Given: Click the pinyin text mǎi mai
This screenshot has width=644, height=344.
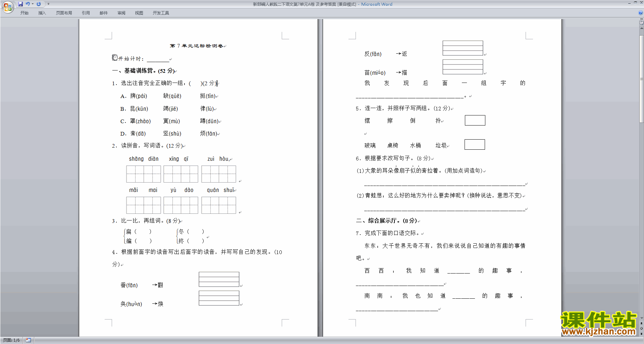Looking at the screenshot, I should point(143,190).
